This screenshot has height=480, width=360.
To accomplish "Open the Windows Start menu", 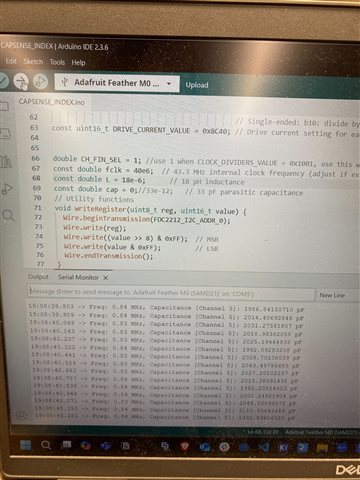I will 26,445.
